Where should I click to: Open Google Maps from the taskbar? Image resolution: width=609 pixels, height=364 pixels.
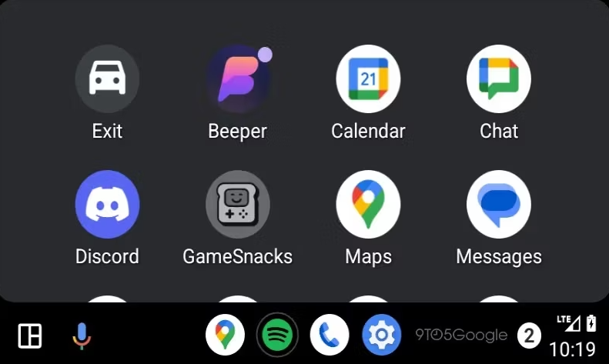pos(226,335)
